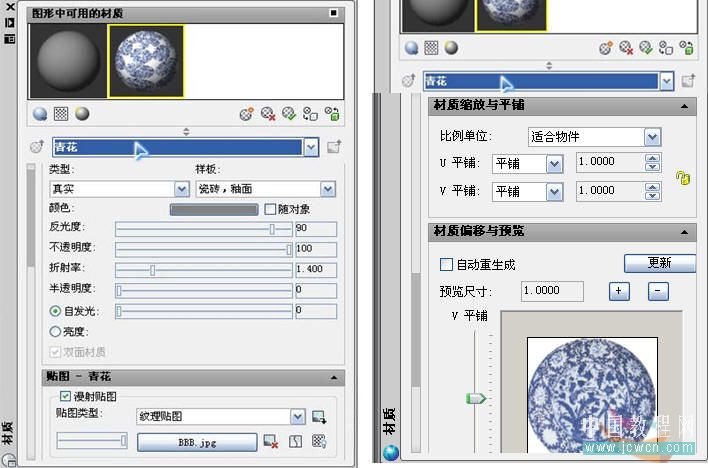This screenshot has width=708, height=468.
Task: Close the left material palette with the X icon
Action: [x=9, y=7]
